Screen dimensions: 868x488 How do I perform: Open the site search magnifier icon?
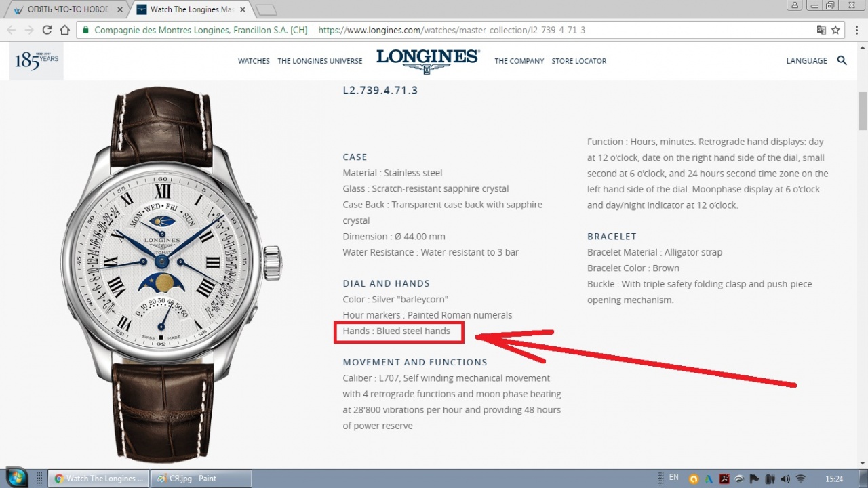842,60
